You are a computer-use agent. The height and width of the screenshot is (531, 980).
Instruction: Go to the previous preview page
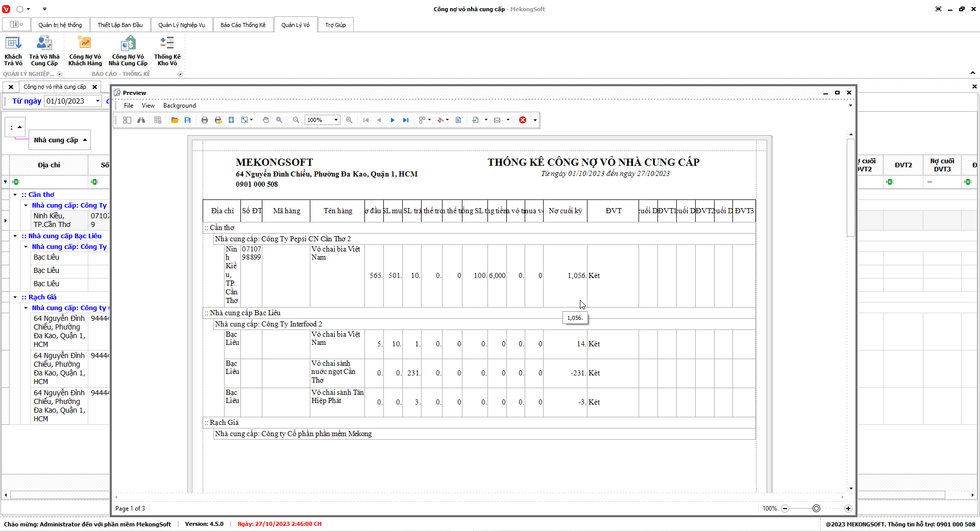pyautogui.click(x=379, y=120)
